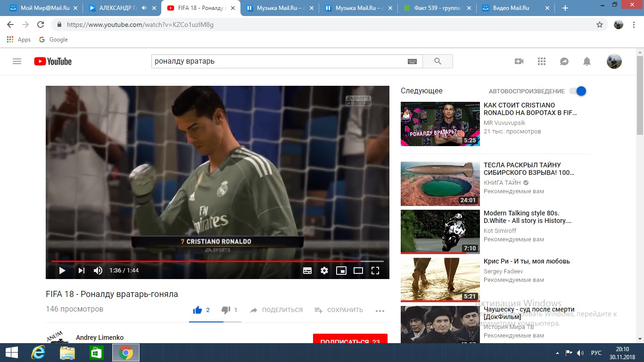Open Andrey Limenko channel link
Image resolution: width=644 pixels, height=362 pixels.
pos(99,337)
